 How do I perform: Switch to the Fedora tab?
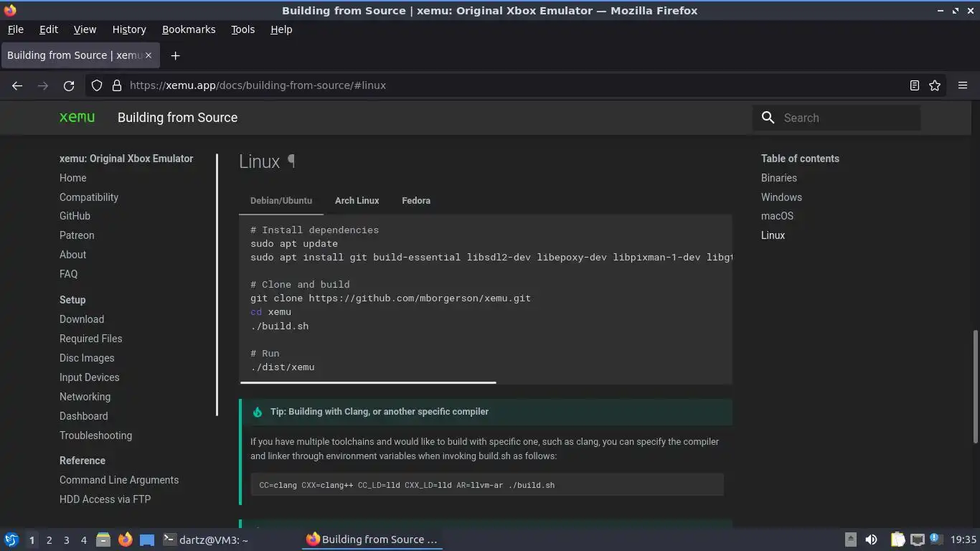416,201
